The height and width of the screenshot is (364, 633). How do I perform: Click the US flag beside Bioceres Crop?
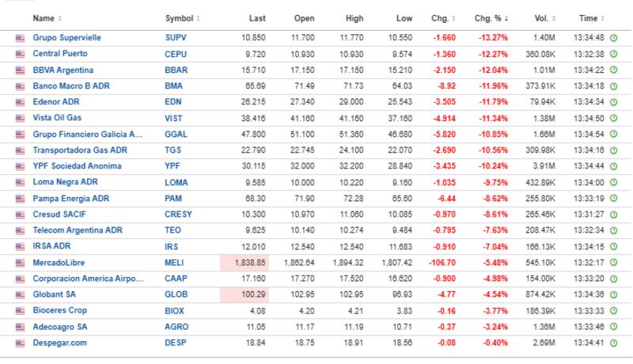coord(20,310)
